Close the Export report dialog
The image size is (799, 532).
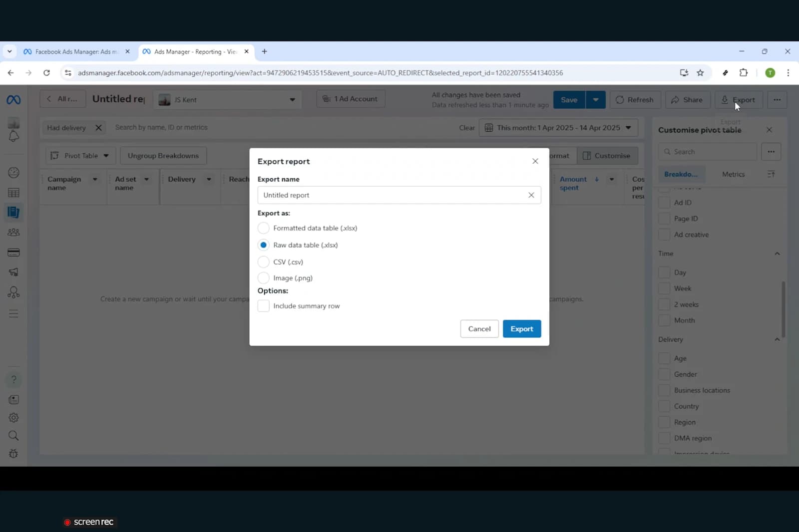pos(535,161)
